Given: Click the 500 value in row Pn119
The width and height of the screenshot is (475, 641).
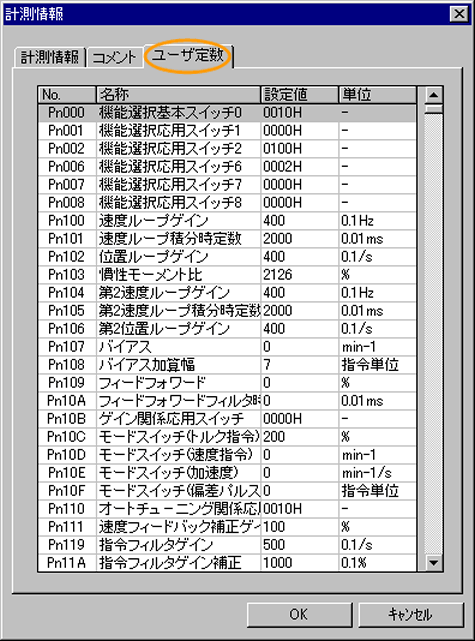Looking at the screenshot, I should click(300, 545).
